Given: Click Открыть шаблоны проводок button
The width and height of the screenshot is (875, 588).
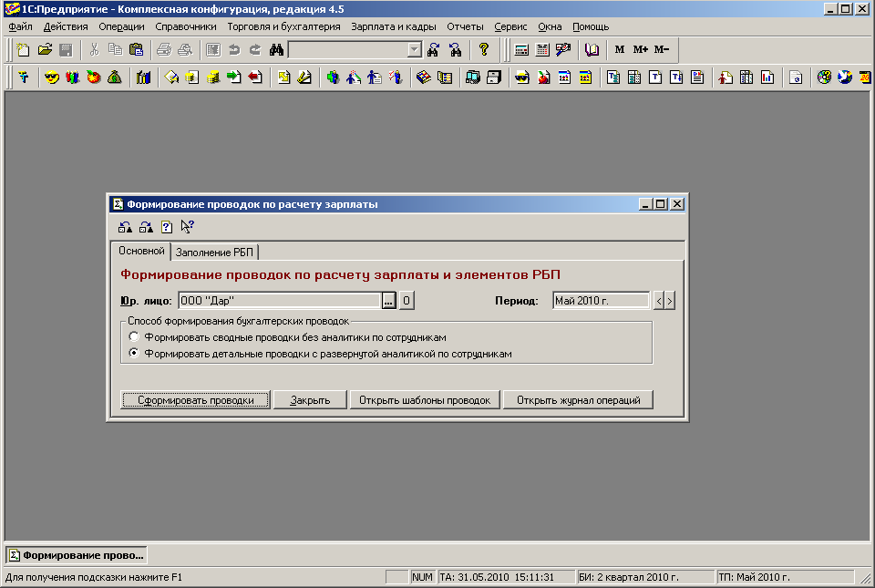Looking at the screenshot, I should 425,400.
